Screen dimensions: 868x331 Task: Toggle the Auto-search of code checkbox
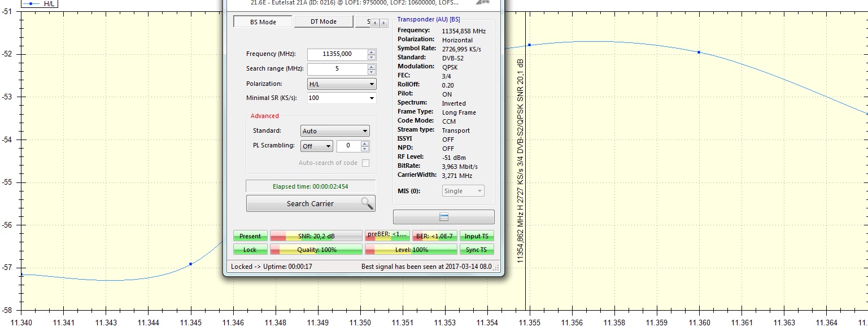tap(365, 163)
